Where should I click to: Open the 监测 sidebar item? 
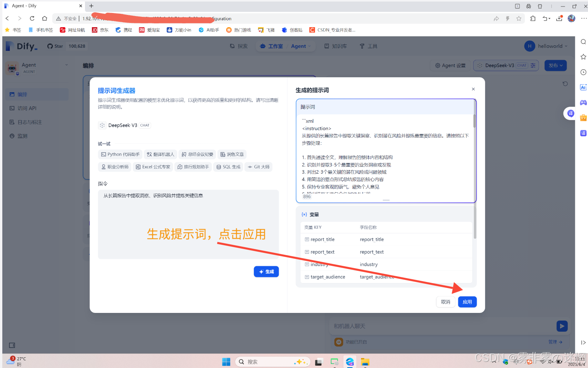[37, 136]
